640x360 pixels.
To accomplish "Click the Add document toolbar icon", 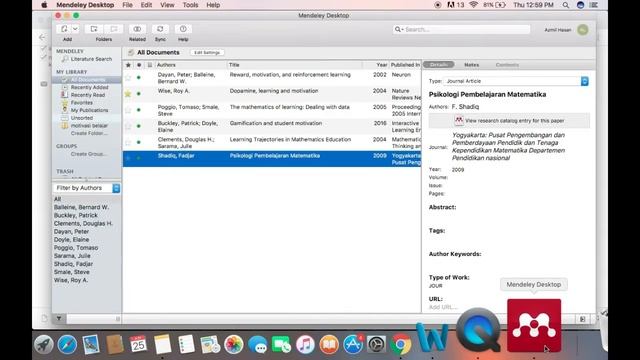I will (x=64, y=29).
